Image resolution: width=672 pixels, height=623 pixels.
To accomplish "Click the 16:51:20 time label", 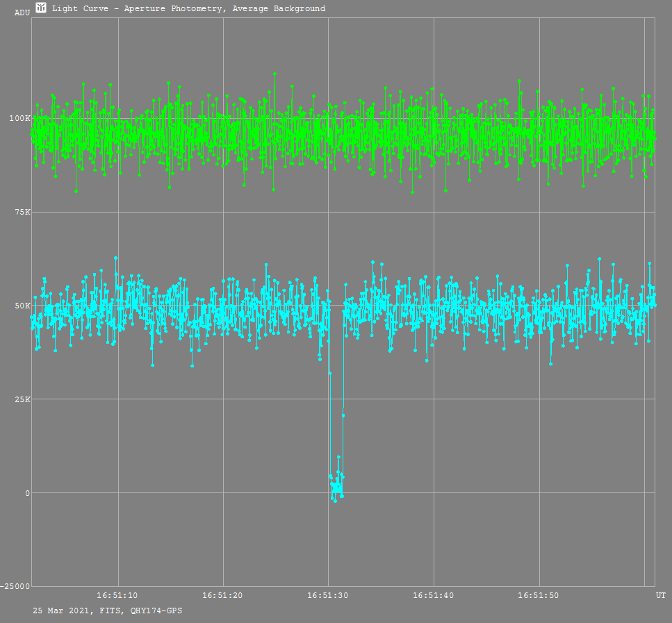I will coord(222,595).
